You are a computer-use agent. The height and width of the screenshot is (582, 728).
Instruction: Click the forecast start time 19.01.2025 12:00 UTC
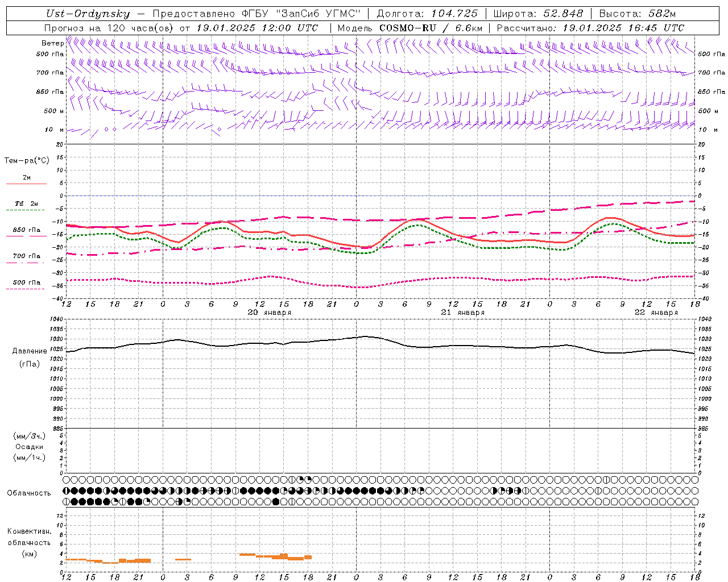point(257,28)
